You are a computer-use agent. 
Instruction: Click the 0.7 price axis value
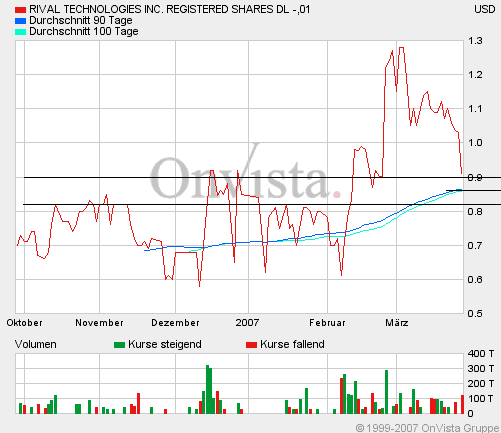[x=475, y=246]
